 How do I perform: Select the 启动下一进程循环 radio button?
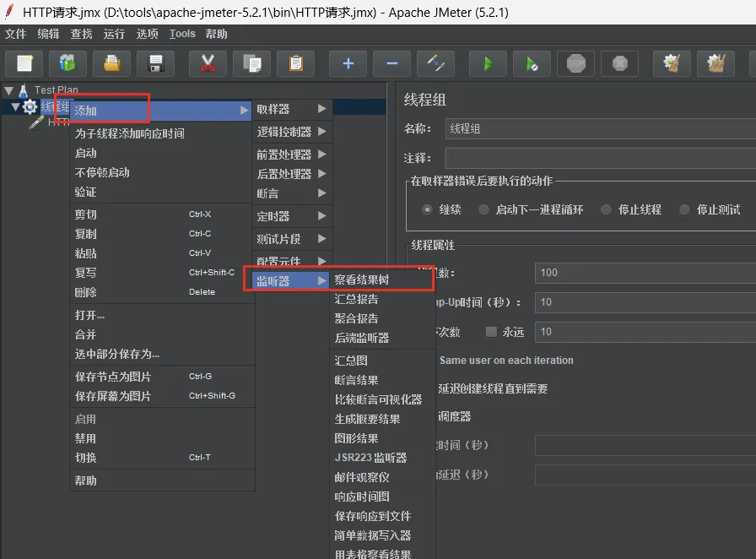(483, 209)
